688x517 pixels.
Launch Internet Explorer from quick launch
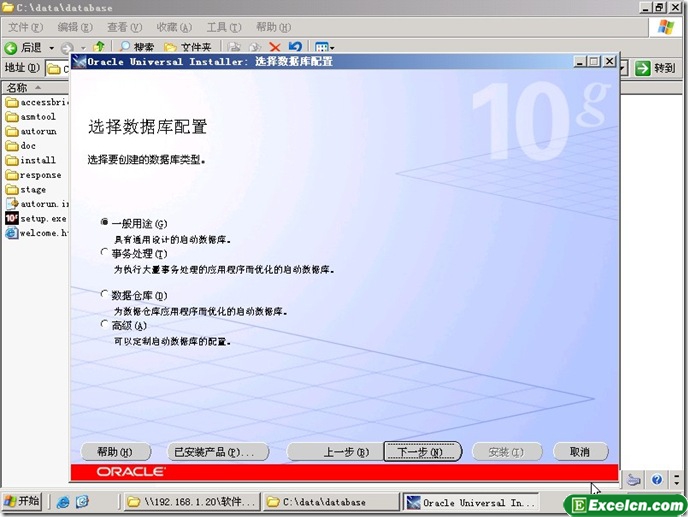click(x=63, y=502)
